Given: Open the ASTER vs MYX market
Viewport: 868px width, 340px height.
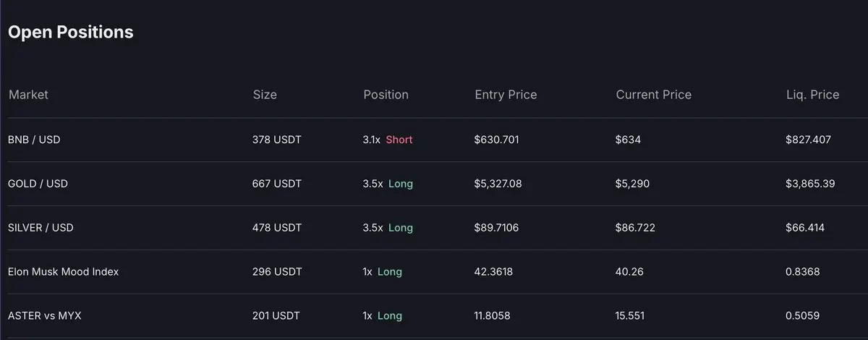Looking at the screenshot, I should [x=45, y=316].
